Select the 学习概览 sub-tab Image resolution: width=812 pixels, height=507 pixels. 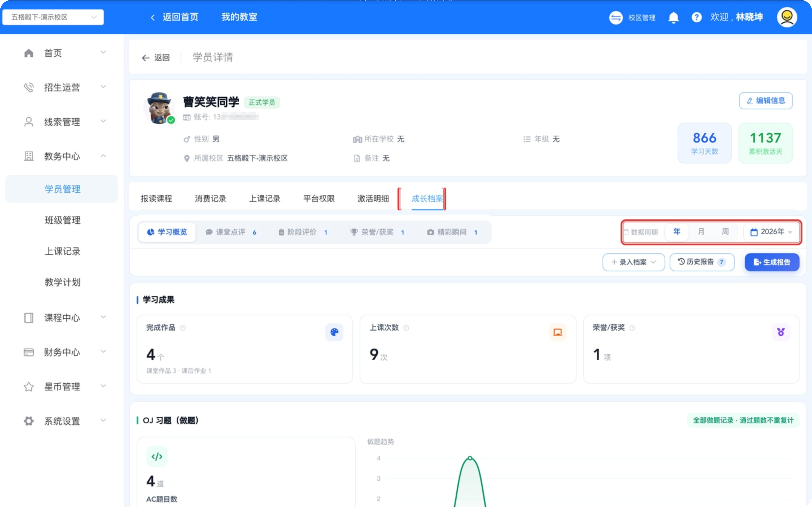coord(167,232)
